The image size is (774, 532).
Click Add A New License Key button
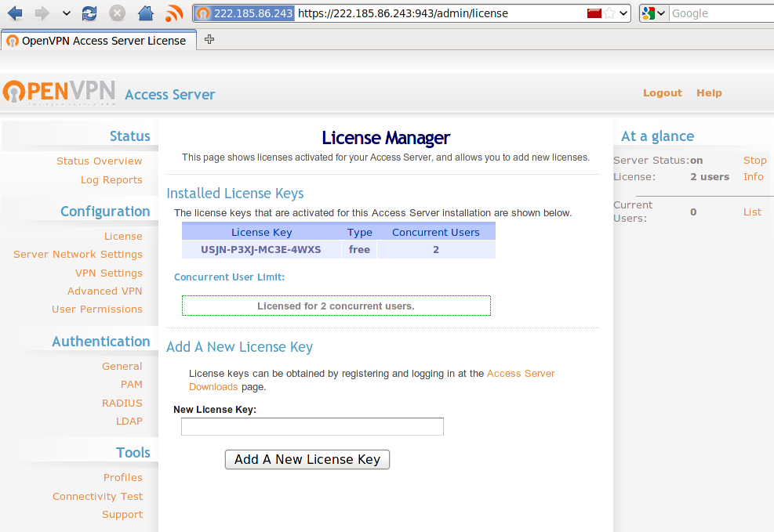coord(307,459)
